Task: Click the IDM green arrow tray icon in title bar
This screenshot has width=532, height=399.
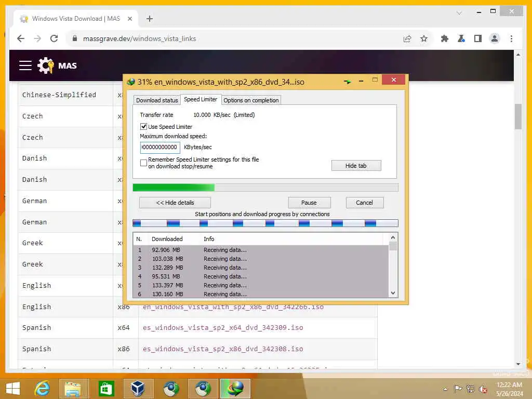Action: click(348, 82)
